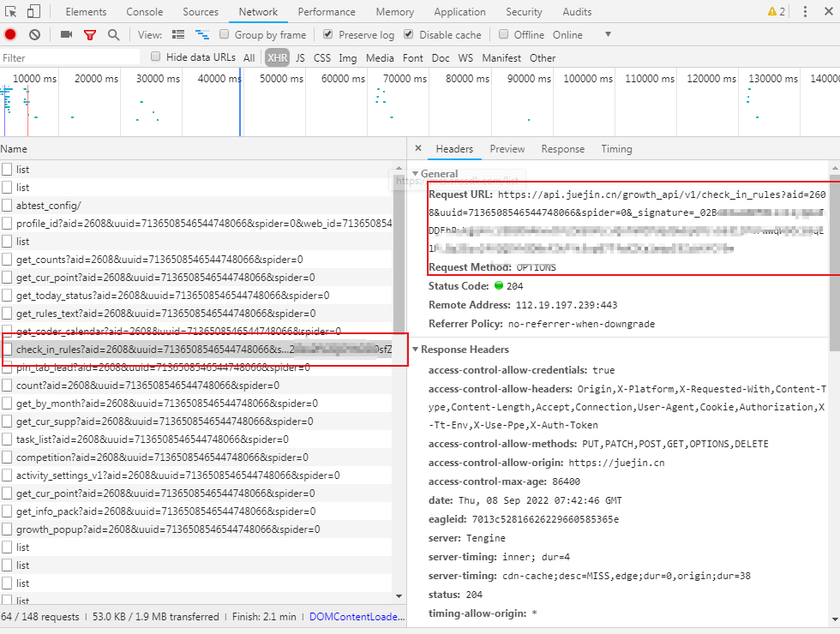Filter requests by Doc
Image resolution: width=840 pixels, height=634 pixels.
441,58
